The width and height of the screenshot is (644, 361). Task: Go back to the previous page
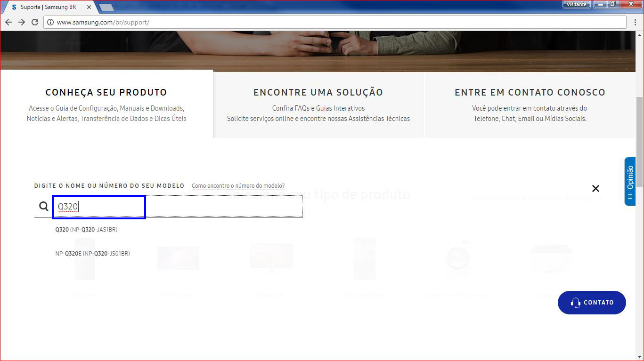pos(8,22)
